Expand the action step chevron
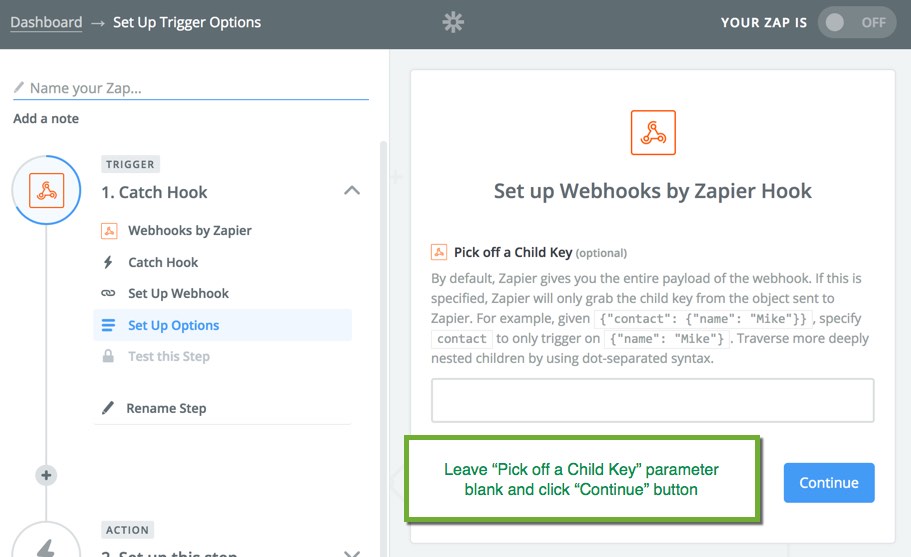911x557 pixels. tap(352, 554)
